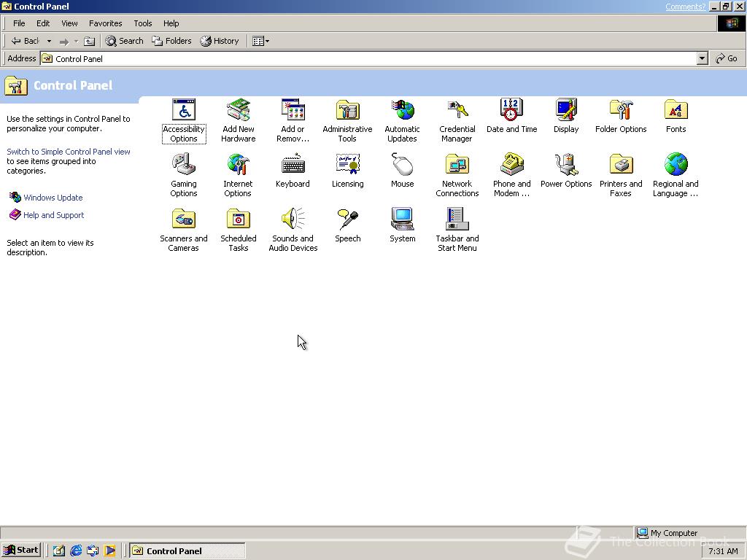This screenshot has height=560, width=747.
Task: Open Administrative Tools folder icon
Action: 347,110
